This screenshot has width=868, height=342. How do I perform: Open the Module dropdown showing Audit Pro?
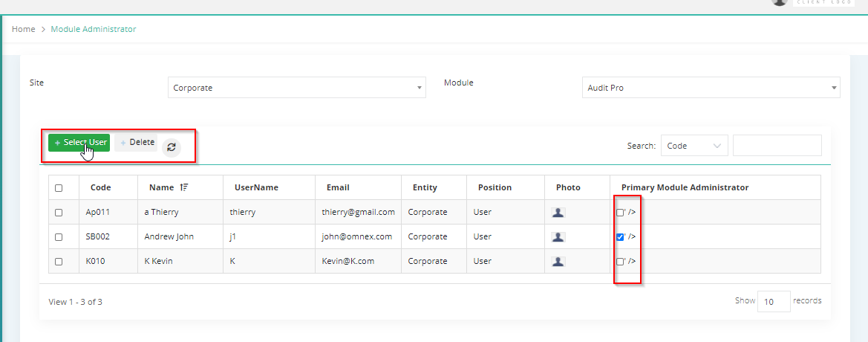711,88
